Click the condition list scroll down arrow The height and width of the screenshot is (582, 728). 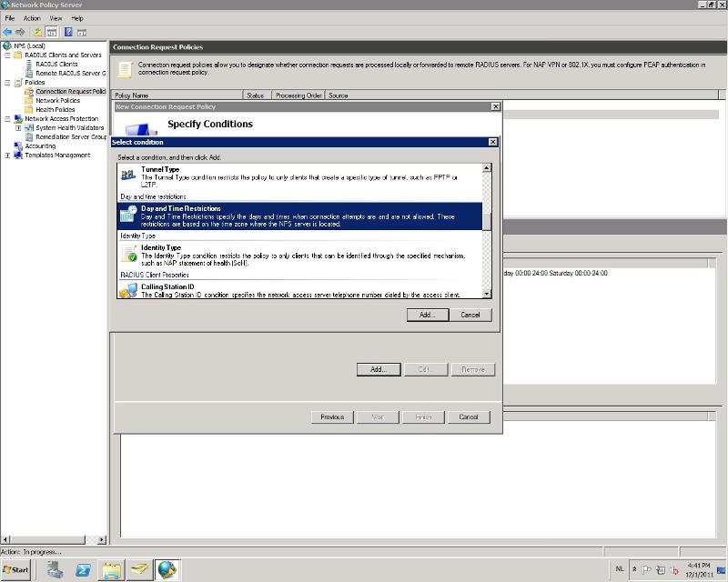[x=487, y=294]
